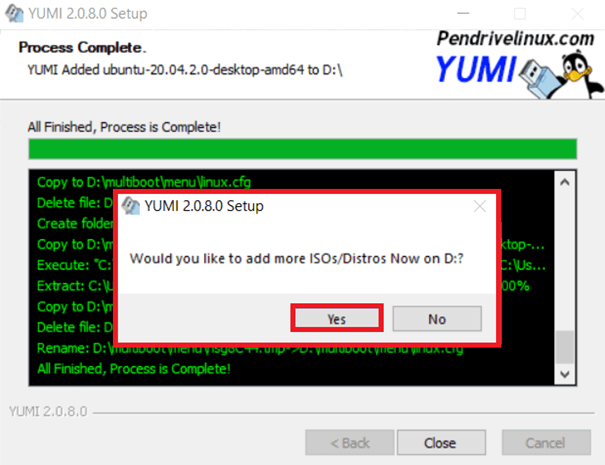The image size is (605, 465).
Task: Minimize the YUMI setup window
Action: pos(463,14)
